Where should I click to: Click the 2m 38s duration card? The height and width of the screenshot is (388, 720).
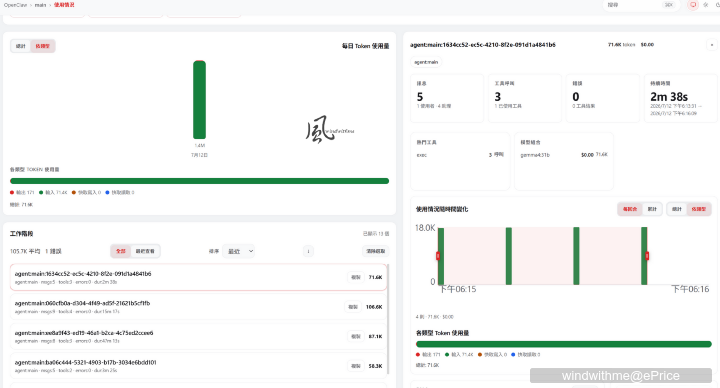[x=681, y=98]
